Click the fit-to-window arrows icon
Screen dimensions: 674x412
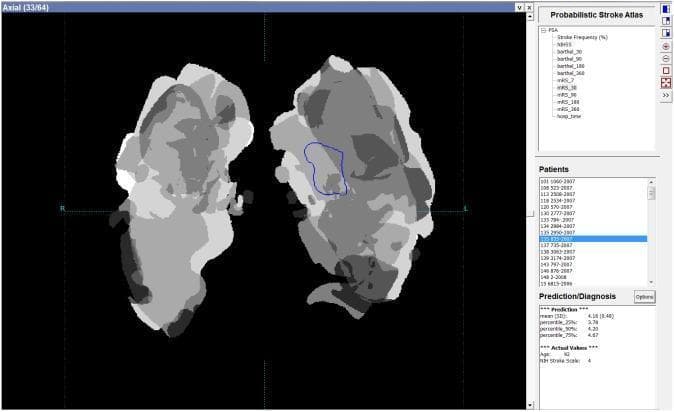tap(666, 83)
